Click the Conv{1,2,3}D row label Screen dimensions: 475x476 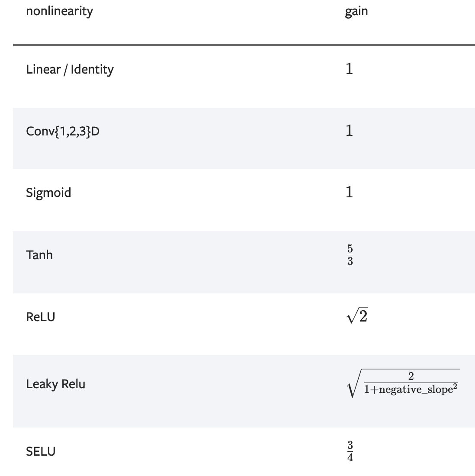[x=63, y=131]
